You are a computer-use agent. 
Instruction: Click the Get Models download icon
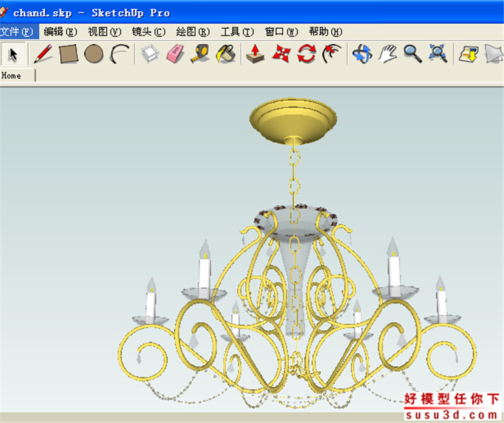point(468,54)
